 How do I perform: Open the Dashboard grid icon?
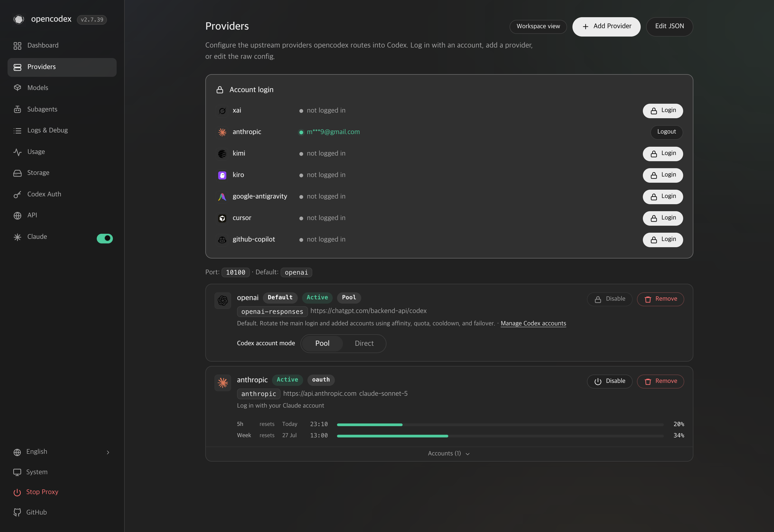[x=17, y=46]
